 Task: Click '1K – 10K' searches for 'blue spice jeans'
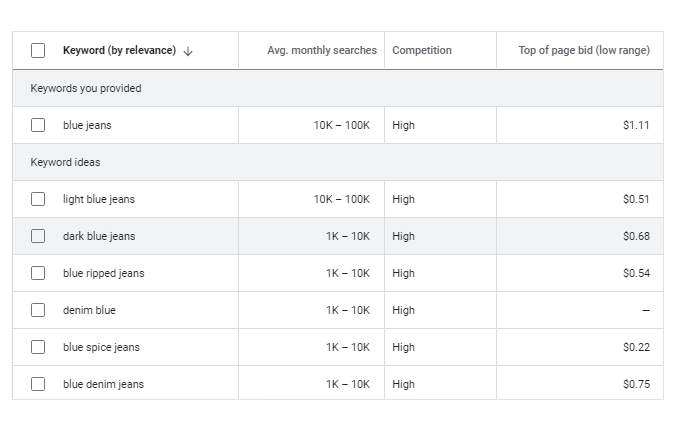pos(348,347)
